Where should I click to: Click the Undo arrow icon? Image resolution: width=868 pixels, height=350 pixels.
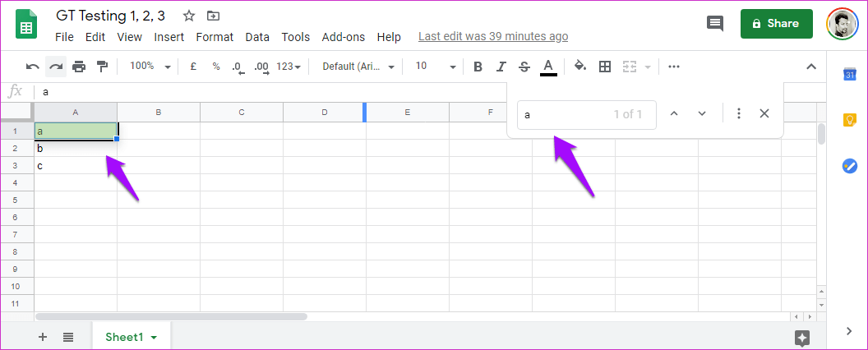tap(33, 67)
